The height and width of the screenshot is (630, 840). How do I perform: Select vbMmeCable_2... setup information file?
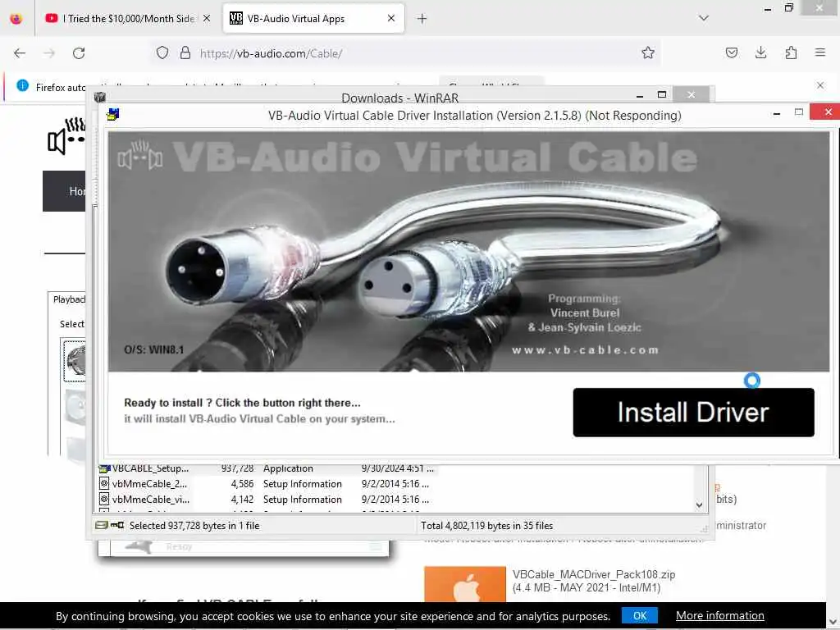(144, 484)
